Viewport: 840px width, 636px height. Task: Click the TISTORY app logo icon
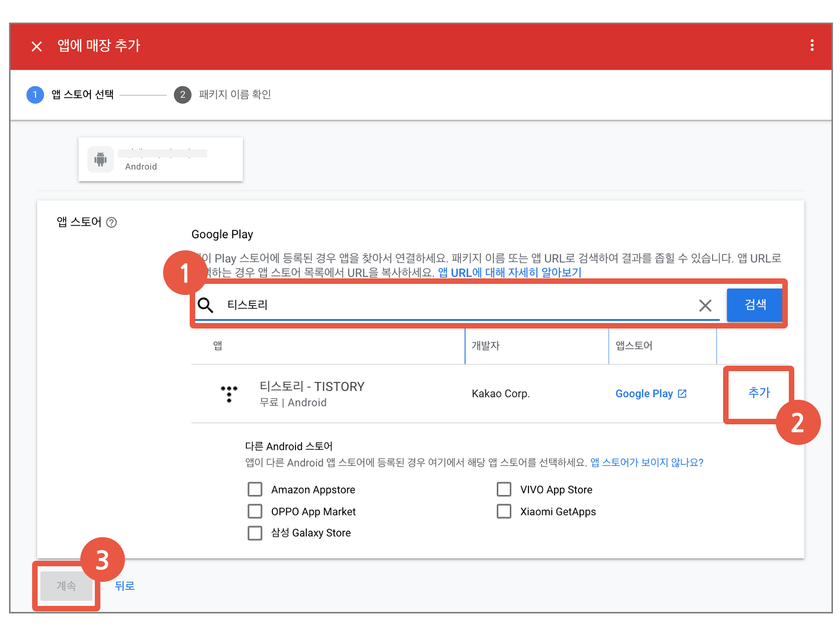coord(229,394)
